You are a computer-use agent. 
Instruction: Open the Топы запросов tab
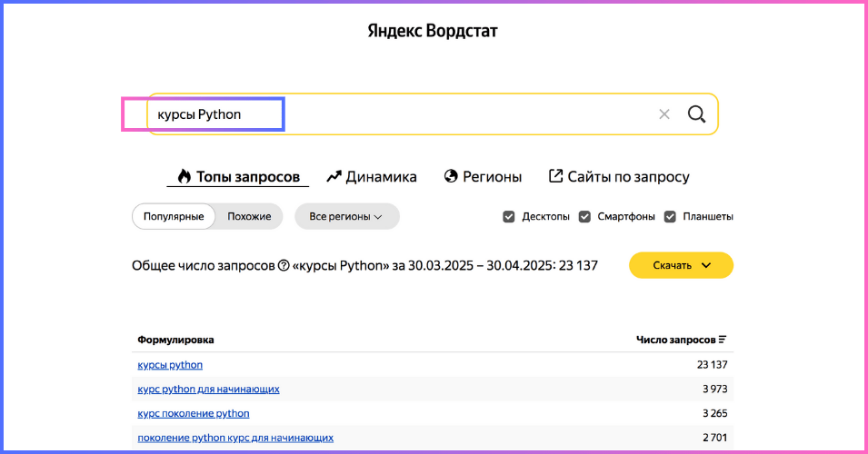click(x=238, y=177)
